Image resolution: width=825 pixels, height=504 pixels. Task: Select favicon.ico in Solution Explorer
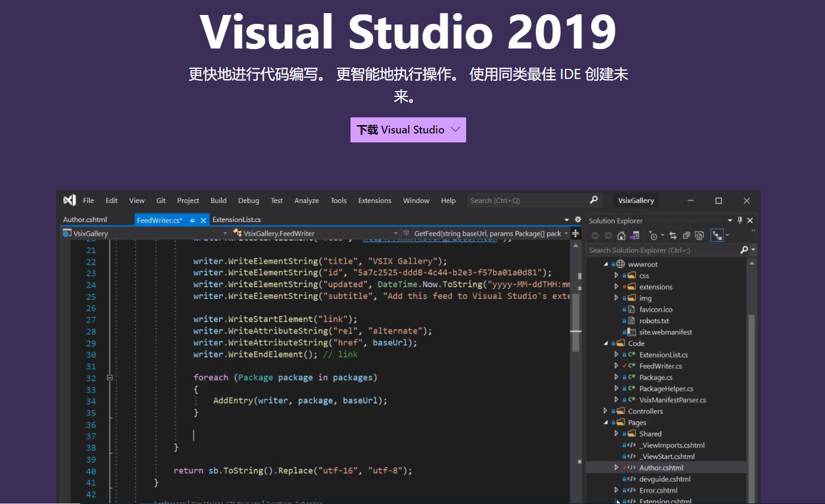(655, 309)
